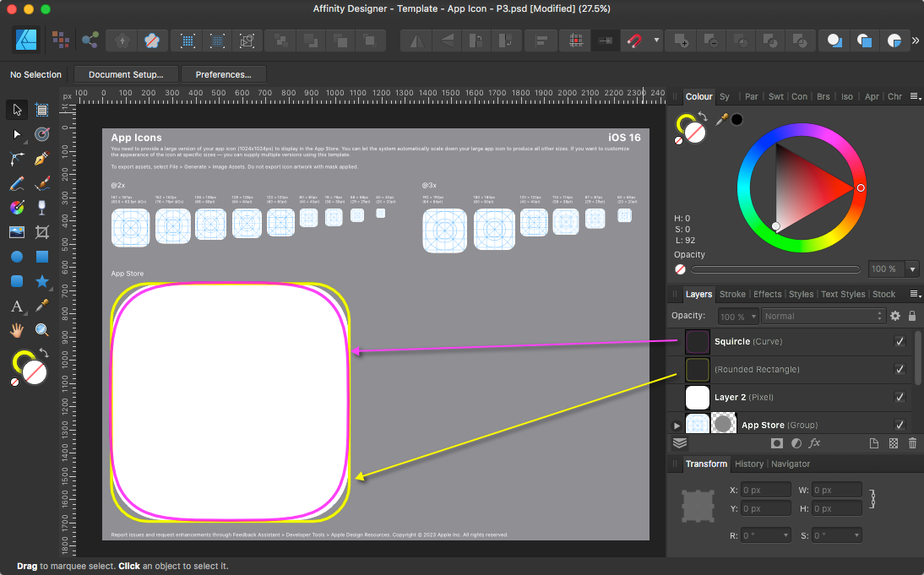Hide the Squircle layer
The image size is (924, 575).
pyautogui.click(x=900, y=342)
